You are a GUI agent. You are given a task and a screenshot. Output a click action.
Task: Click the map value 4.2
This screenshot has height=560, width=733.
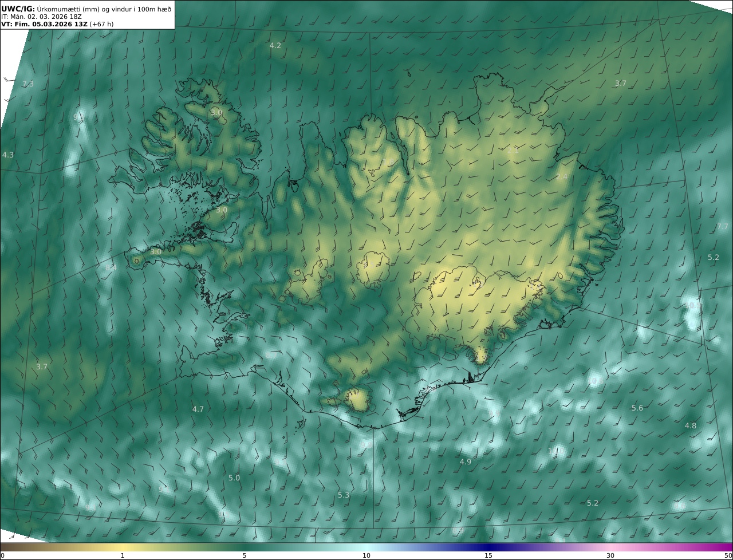point(275,45)
